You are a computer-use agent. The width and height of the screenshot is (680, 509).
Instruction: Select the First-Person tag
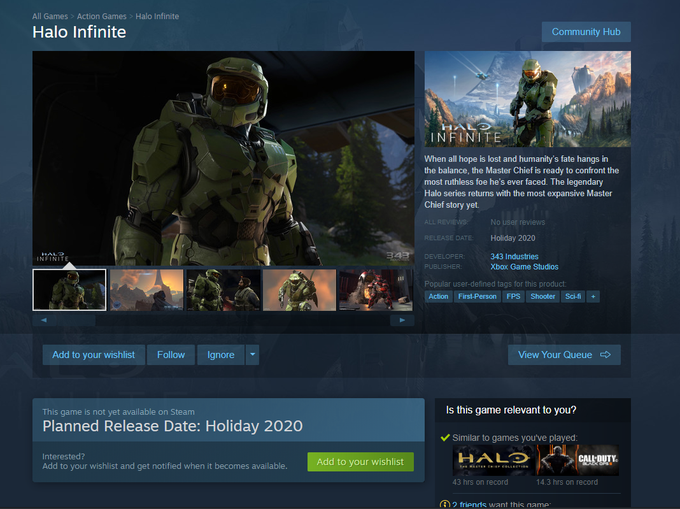(x=477, y=297)
